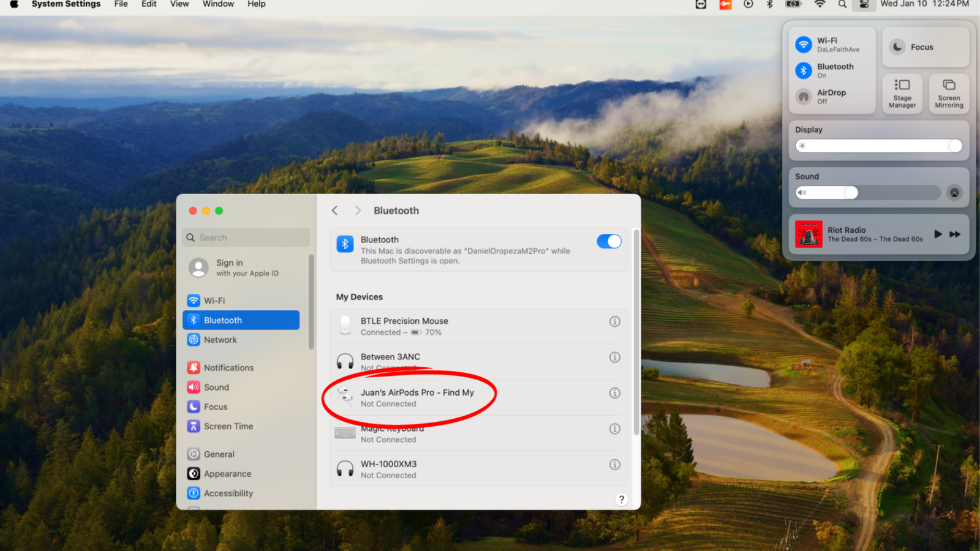
Task: Open the Apple menu
Action: [x=14, y=4]
